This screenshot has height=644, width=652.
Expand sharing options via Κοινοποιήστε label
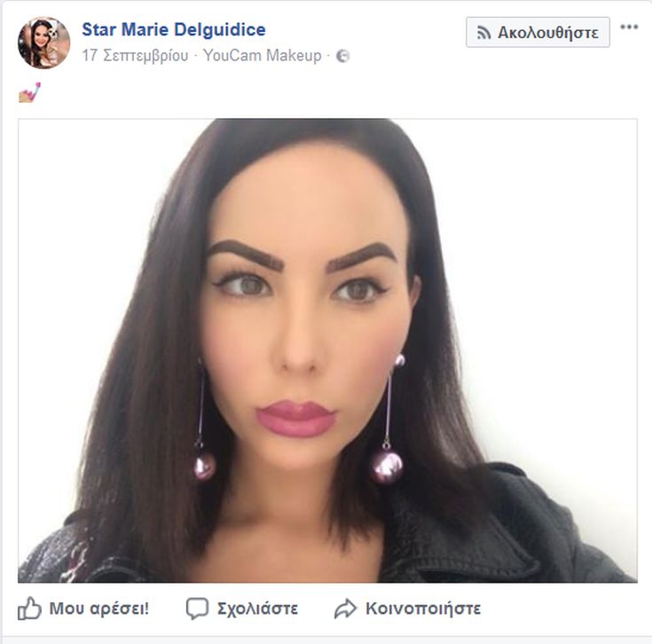(423, 609)
